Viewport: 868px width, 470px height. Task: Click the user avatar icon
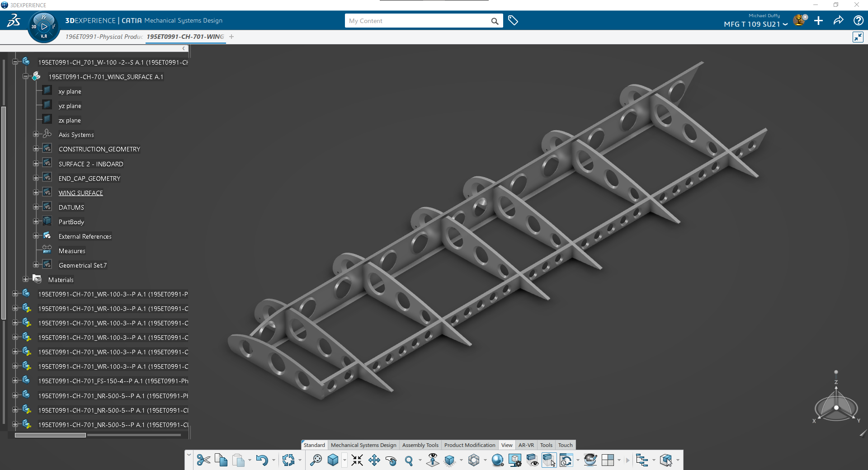click(800, 20)
